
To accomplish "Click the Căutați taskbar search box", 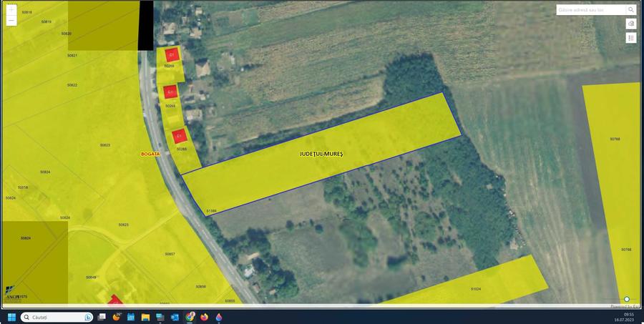I will point(57,318).
